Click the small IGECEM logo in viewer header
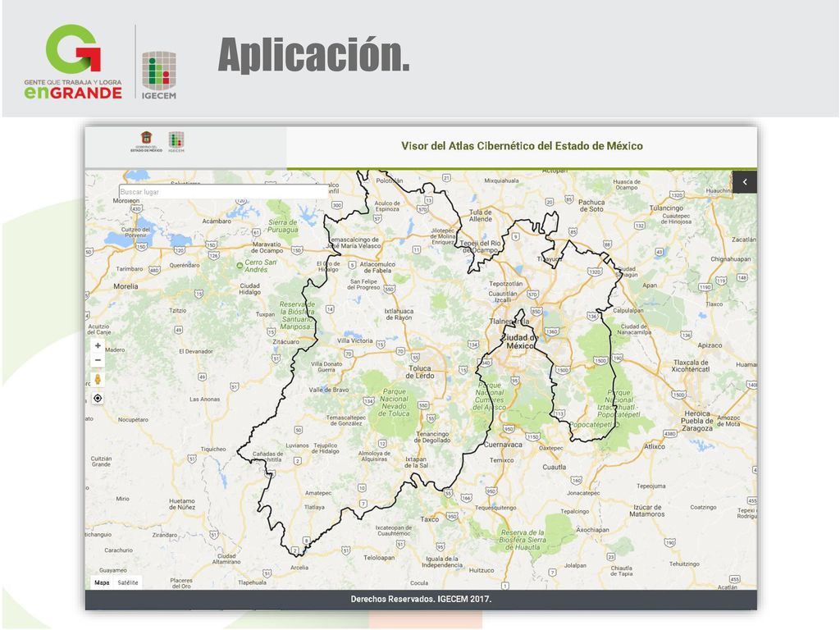The image size is (840, 630). pos(176,142)
